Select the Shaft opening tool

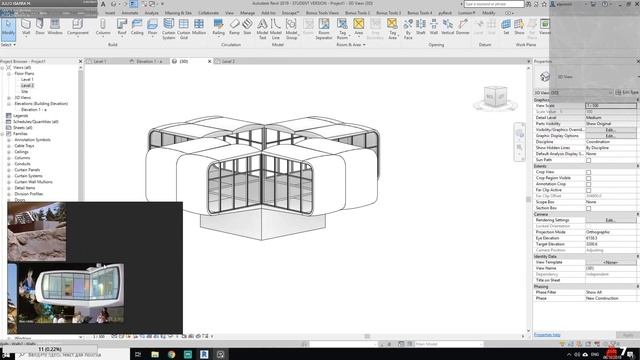click(421, 27)
